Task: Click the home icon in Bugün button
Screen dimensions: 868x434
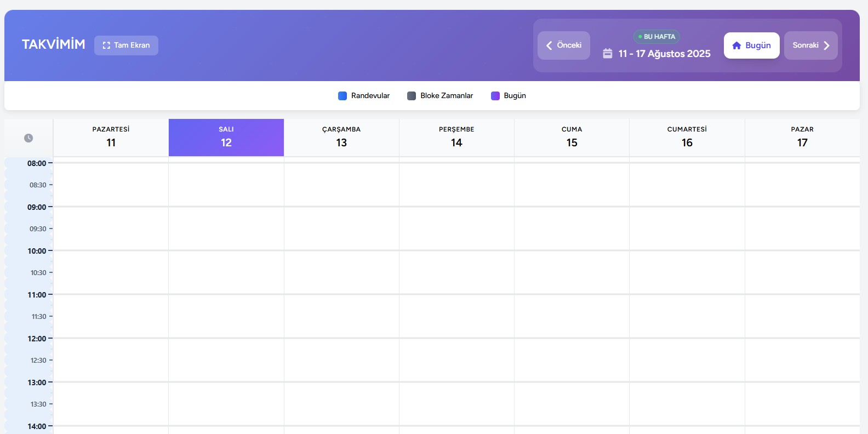Action: (x=736, y=45)
